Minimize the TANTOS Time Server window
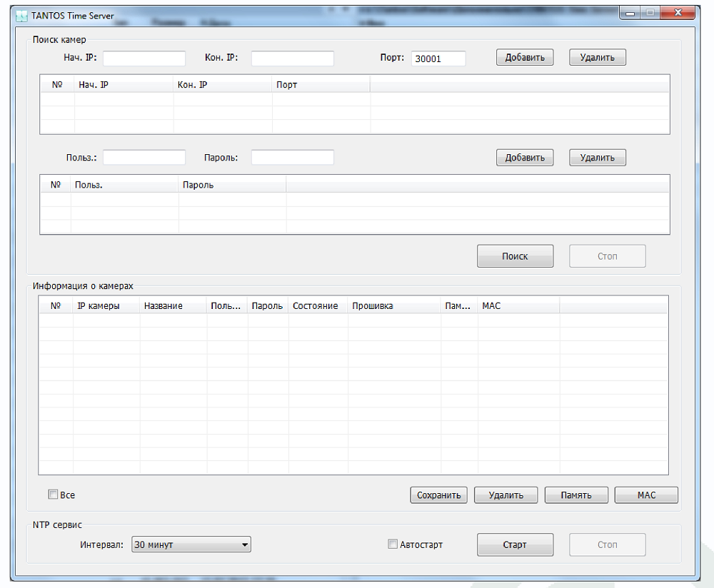 tap(630, 13)
